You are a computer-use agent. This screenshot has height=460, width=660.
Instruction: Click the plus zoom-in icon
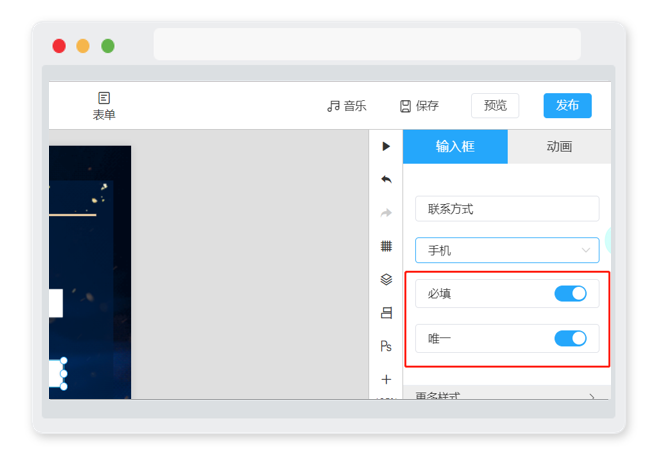pos(386,379)
